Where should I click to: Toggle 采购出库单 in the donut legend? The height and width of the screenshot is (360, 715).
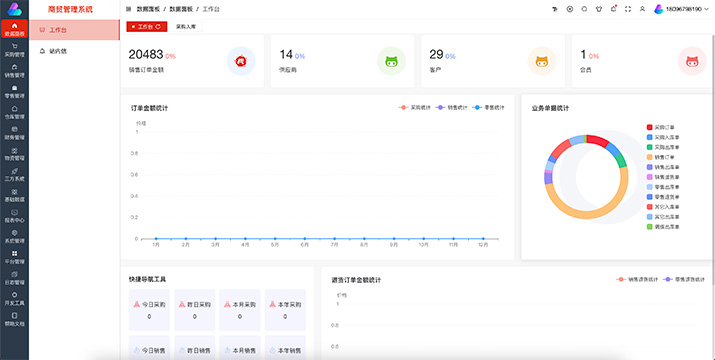coord(663,147)
